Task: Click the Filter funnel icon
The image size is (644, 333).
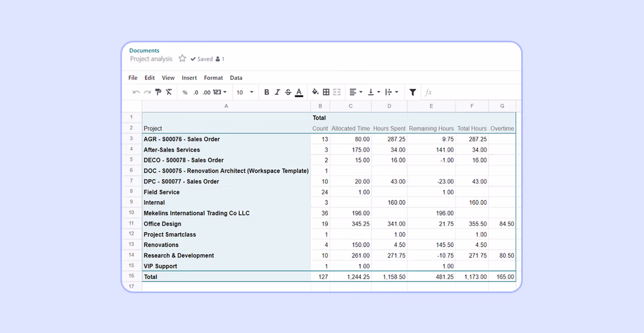Action: pyautogui.click(x=413, y=92)
